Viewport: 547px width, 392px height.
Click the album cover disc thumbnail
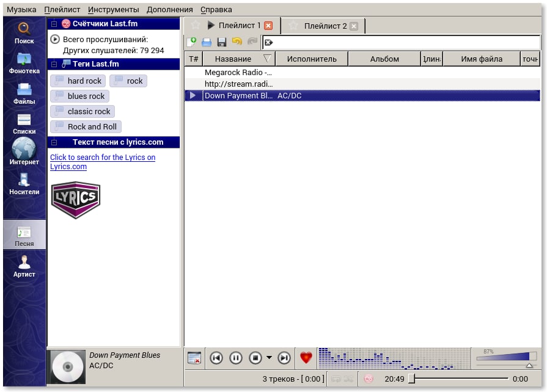(x=68, y=366)
